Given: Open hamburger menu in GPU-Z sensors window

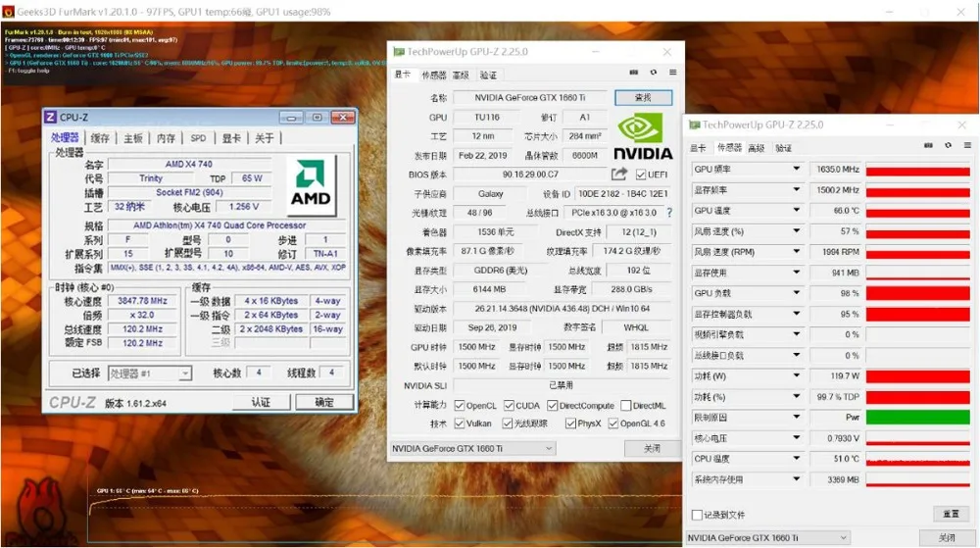Looking at the screenshot, I should tap(967, 145).
